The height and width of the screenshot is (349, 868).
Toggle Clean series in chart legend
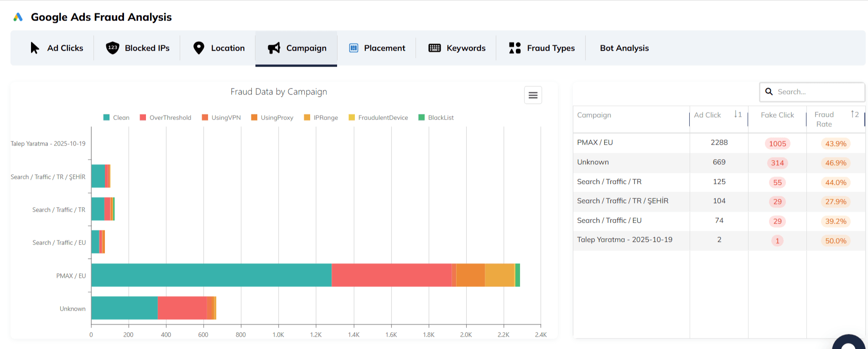click(116, 118)
